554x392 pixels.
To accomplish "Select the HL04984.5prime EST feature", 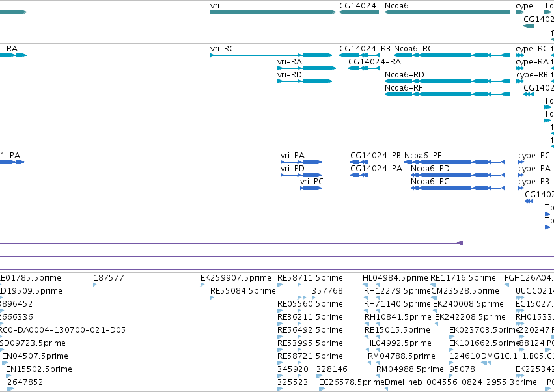I will click(x=371, y=285).
